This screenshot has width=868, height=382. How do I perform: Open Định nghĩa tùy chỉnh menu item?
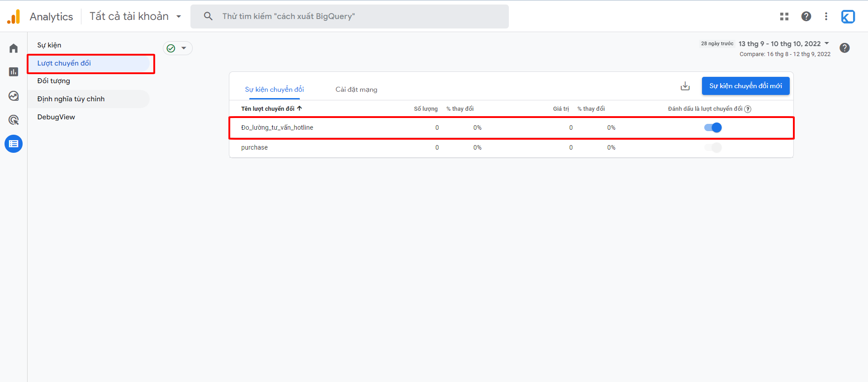pos(89,99)
